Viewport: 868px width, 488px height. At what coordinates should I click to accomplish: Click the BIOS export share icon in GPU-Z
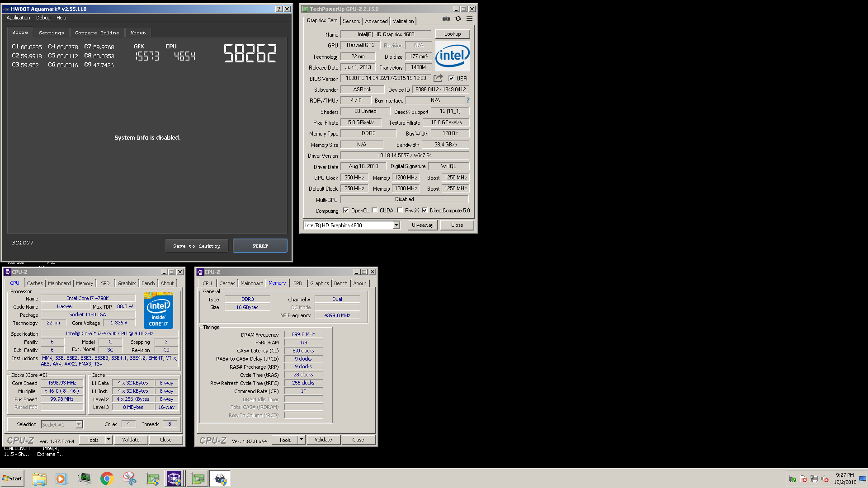[438, 78]
